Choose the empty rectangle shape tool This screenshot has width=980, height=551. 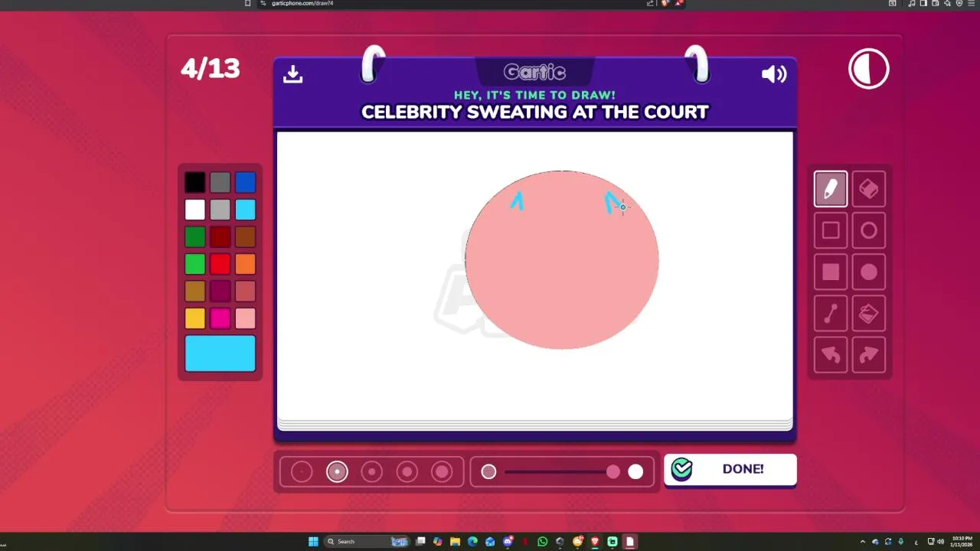click(831, 230)
